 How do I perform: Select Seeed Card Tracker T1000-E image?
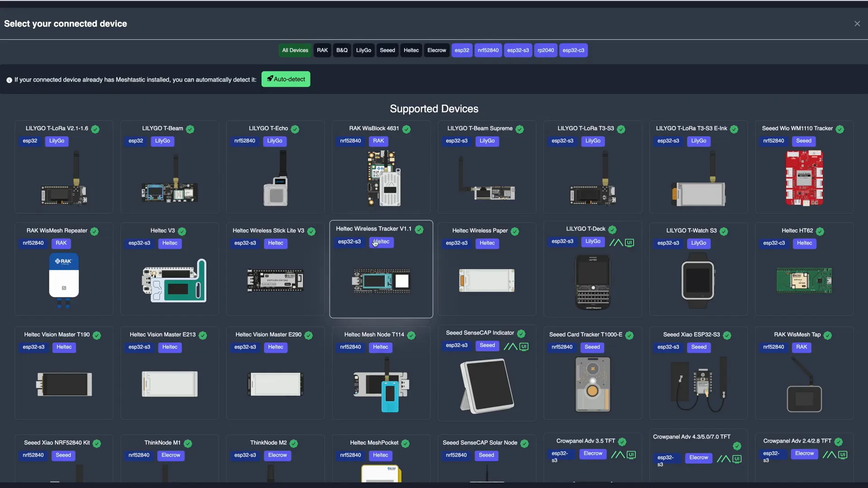(593, 385)
